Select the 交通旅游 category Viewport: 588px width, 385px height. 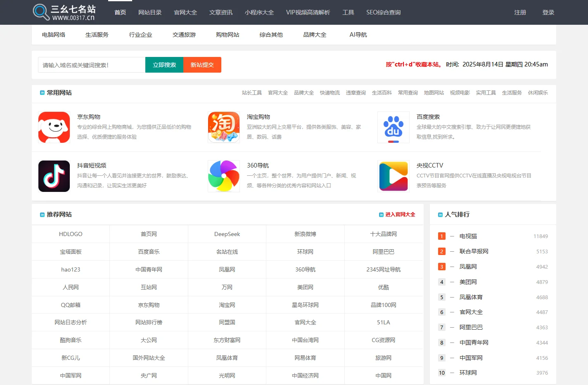pos(184,35)
